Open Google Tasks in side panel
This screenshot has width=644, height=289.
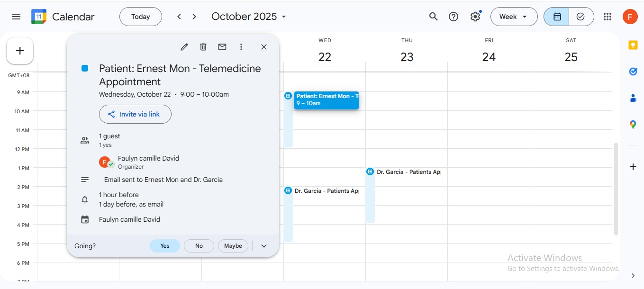[633, 72]
